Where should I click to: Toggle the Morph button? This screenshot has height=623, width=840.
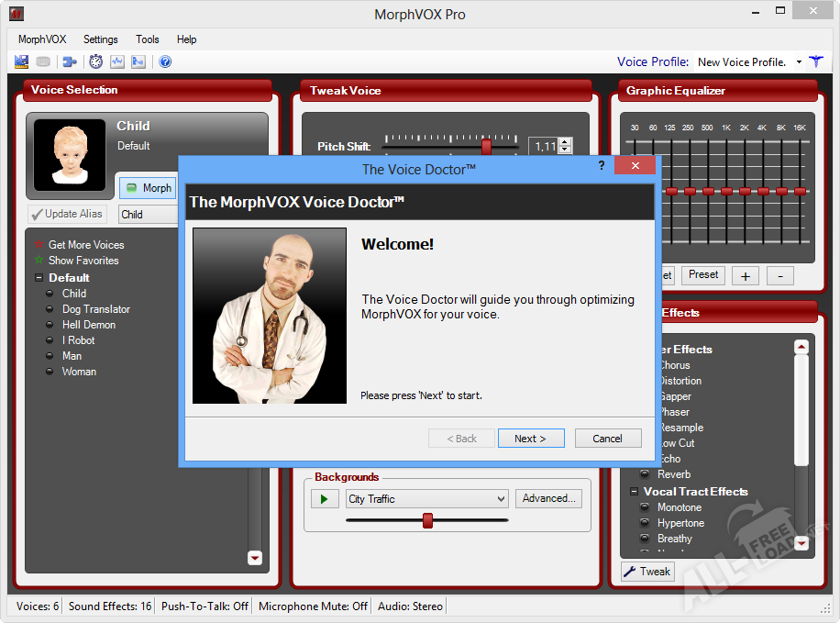click(x=148, y=187)
